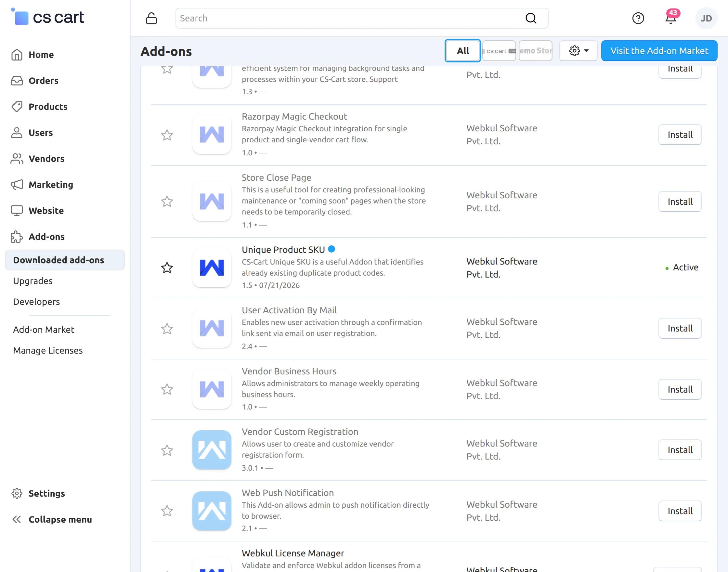Image resolution: width=728 pixels, height=572 pixels.
Task: Click Razorpay Magic Checkout add-on logo
Action: click(x=212, y=135)
